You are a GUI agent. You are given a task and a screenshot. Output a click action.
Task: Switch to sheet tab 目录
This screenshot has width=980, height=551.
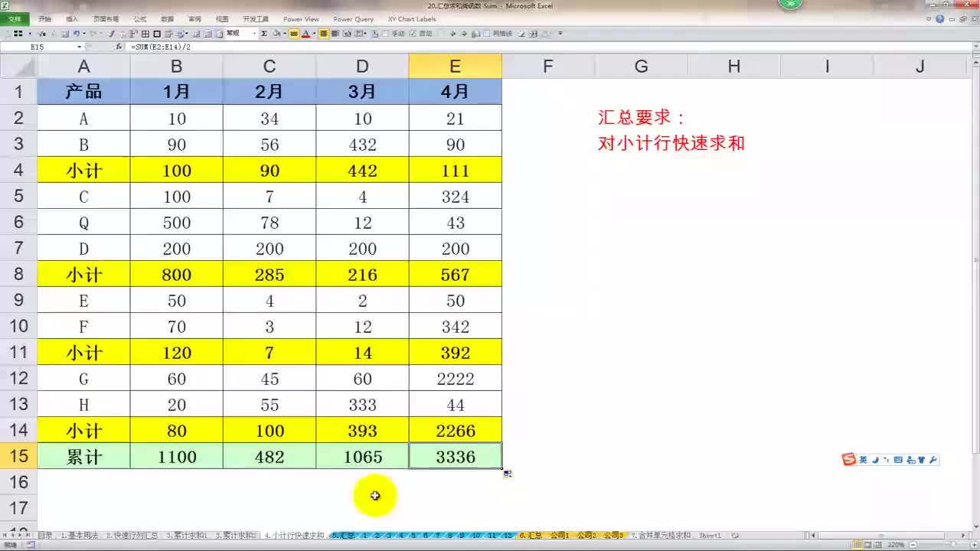(45, 536)
